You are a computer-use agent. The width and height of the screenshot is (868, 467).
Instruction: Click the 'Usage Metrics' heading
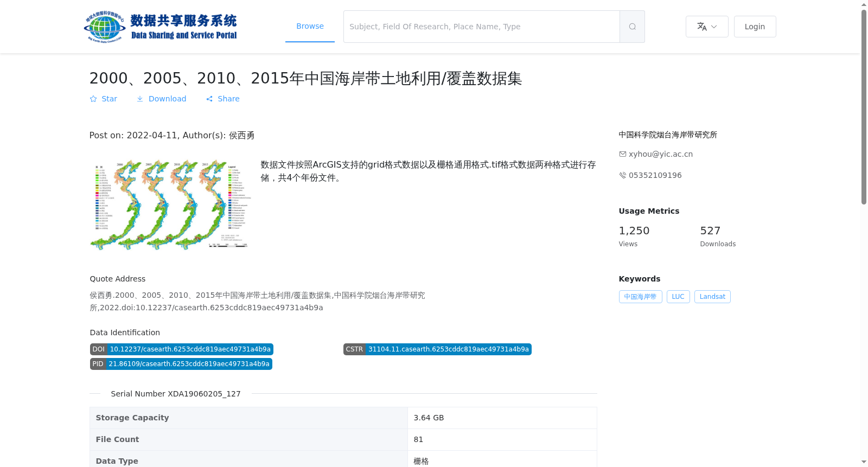click(x=649, y=211)
